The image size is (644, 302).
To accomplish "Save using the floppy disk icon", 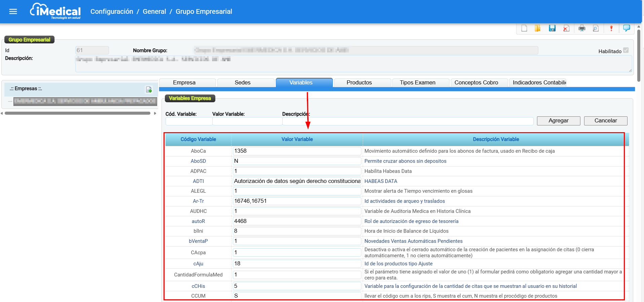I will point(552,28).
